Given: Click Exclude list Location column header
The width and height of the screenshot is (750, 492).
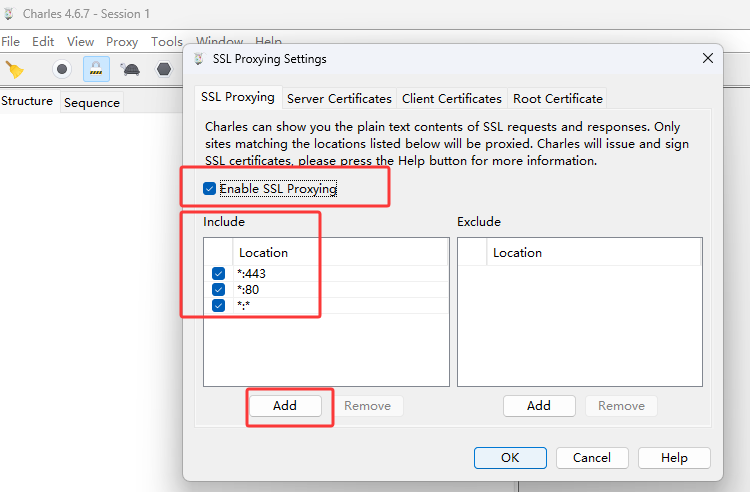Looking at the screenshot, I should pos(594,252).
